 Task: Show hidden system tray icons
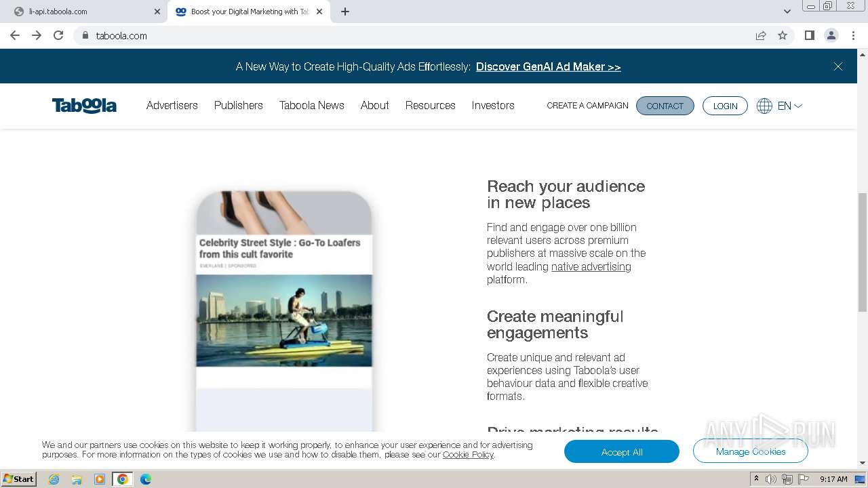pos(756,479)
